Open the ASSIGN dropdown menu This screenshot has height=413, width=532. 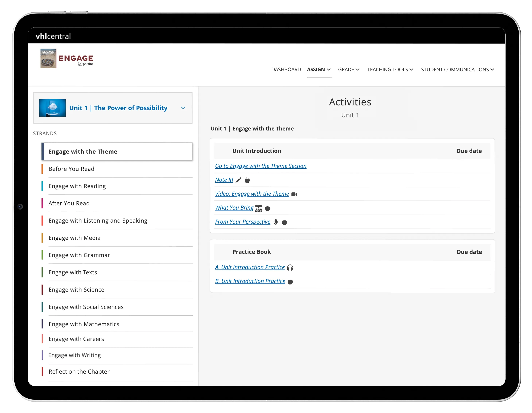[x=319, y=70]
